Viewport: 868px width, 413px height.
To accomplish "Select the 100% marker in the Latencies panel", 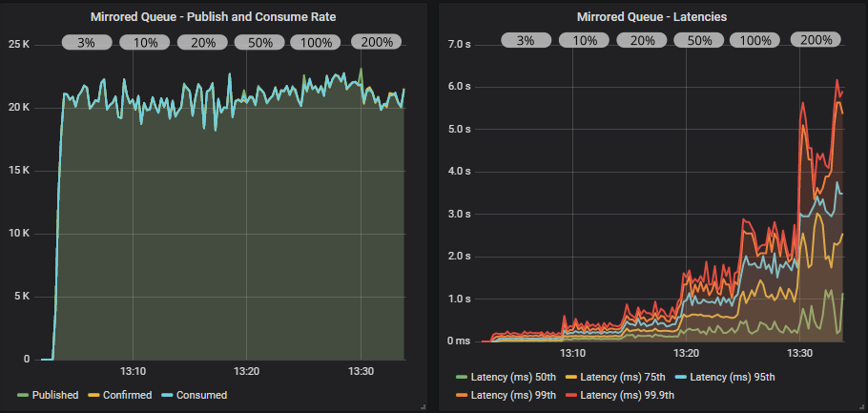I will pos(755,40).
